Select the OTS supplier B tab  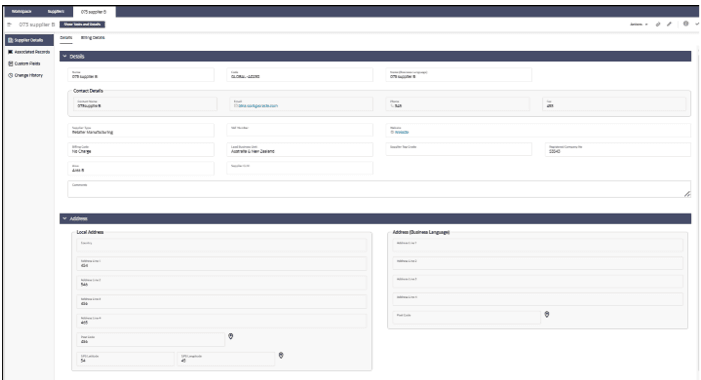tap(94, 12)
